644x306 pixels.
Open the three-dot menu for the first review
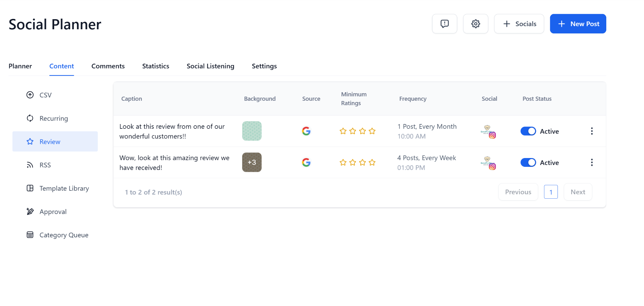click(x=592, y=131)
